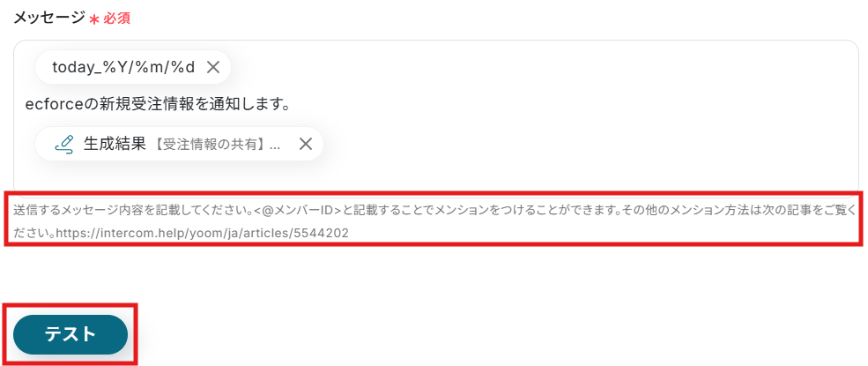
Task: Click the red 必須 required marker
Action: point(117,19)
